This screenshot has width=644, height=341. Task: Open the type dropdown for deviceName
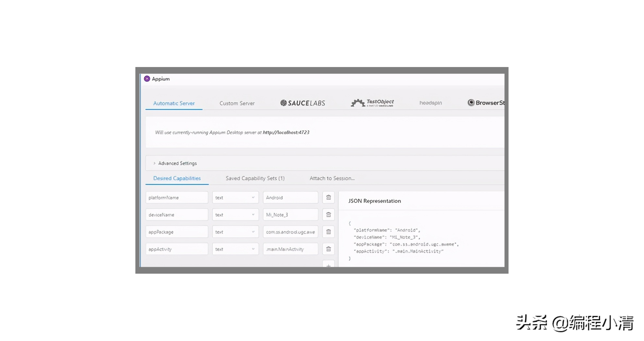tap(235, 215)
